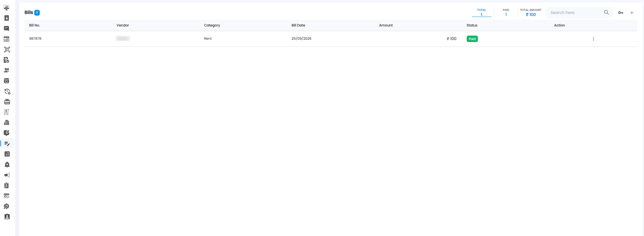Click the TOTAL AMOUNT summary
The width and height of the screenshot is (644, 236).
point(531,12)
